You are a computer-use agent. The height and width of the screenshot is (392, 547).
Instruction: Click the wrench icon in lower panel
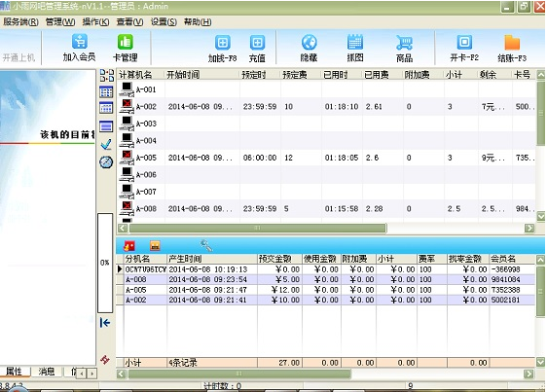click(205, 245)
